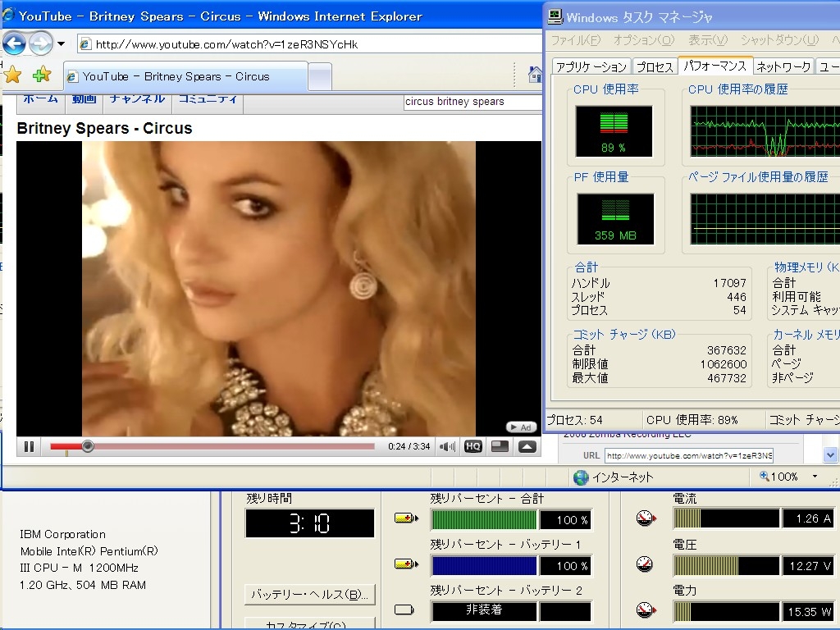Click the video progress slider handle

point(88,446)
